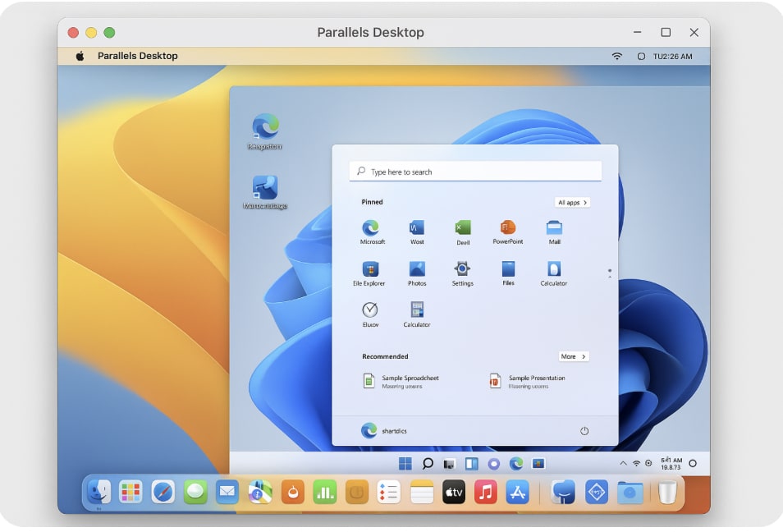Click the Windows Start button on the taskbar
The image size is (783, 532).
pos(404,463)
